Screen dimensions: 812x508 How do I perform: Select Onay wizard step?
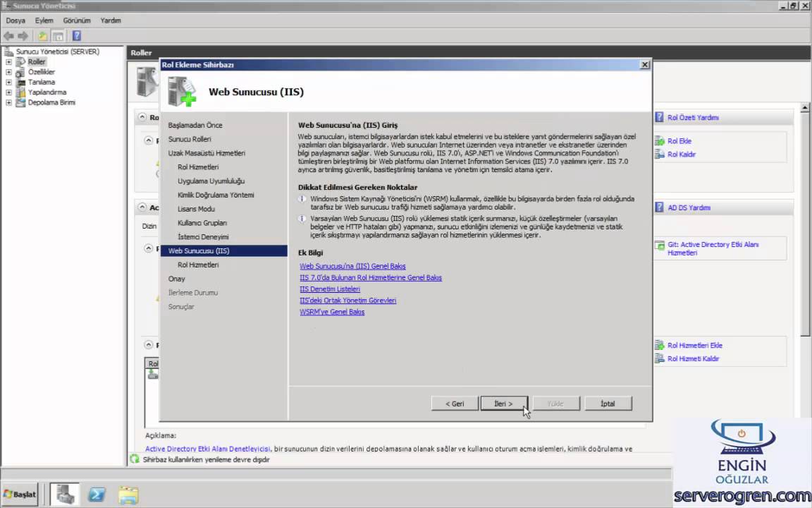[176, 279]
